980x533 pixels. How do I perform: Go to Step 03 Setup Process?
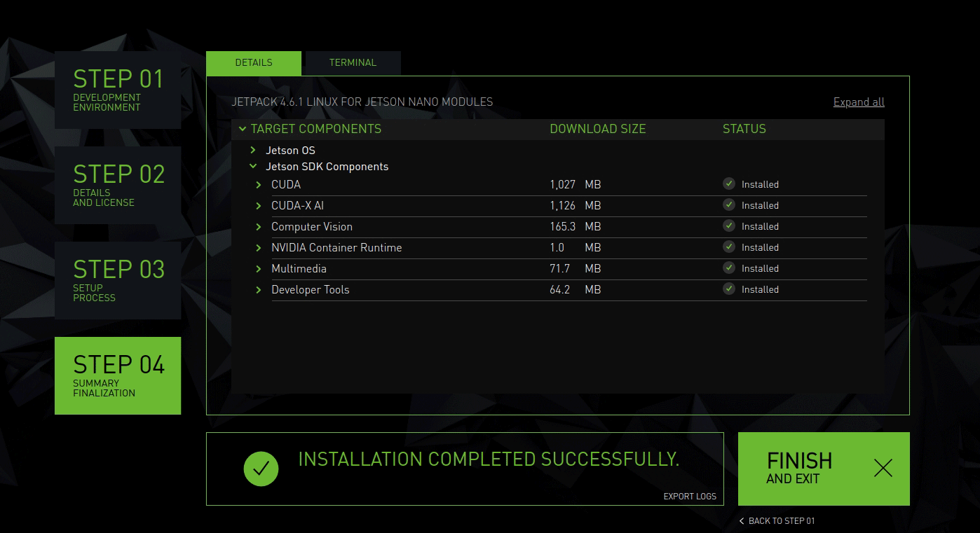coord(118,280)
